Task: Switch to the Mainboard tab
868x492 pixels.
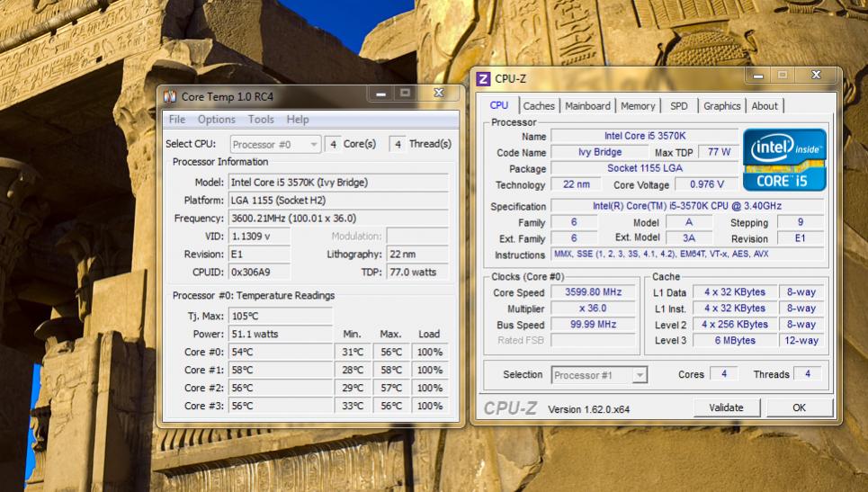Action: tap(587, 106)
